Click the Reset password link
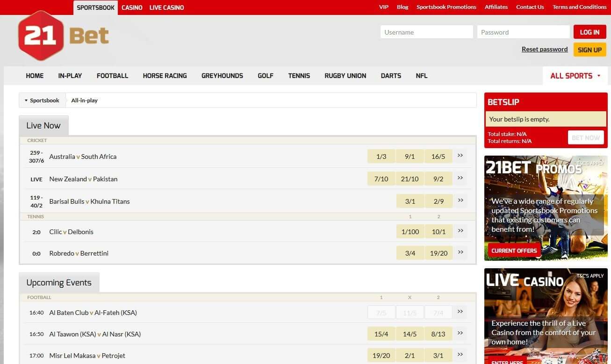 (545, 50)
